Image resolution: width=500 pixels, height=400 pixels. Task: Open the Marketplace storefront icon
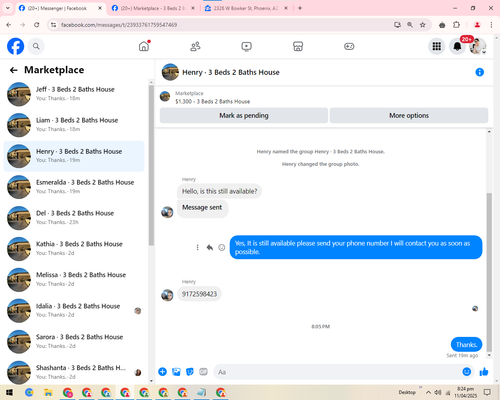pos(298,46)
